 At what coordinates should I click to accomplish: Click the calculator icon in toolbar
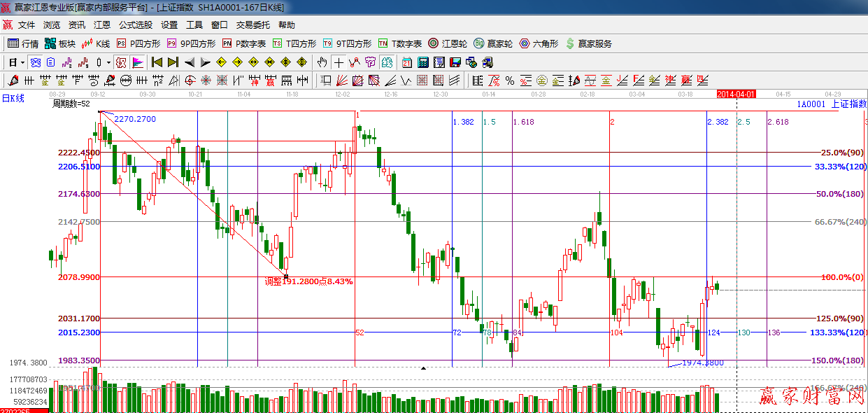422,62
